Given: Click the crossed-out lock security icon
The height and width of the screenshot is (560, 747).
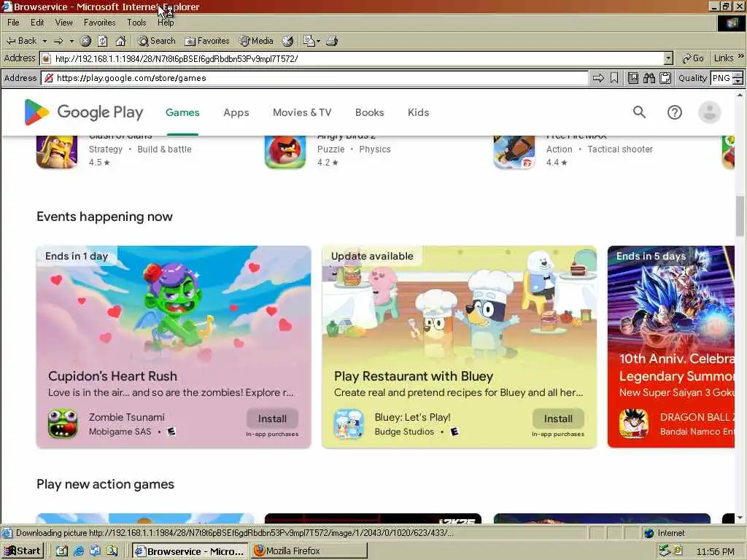Looking at the screenshot, I should coord(49,78).
